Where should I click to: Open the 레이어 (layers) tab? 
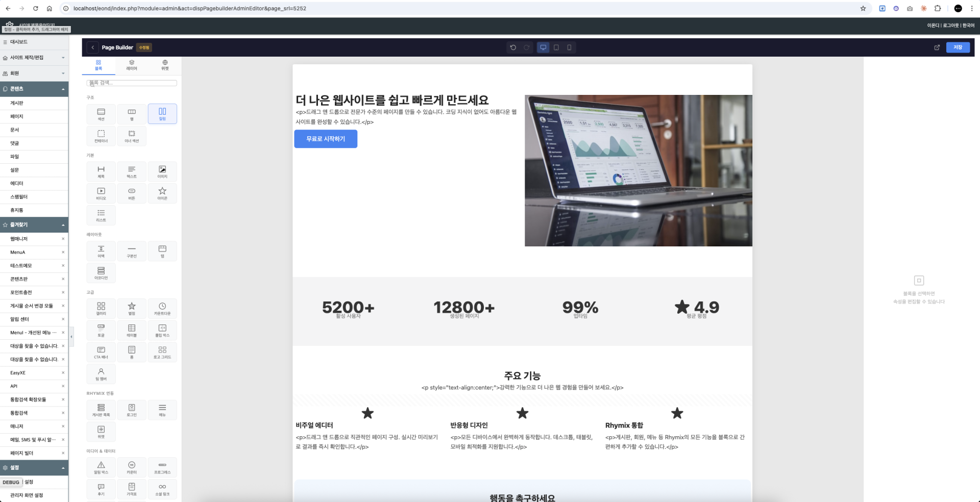[x=132, y=65]
